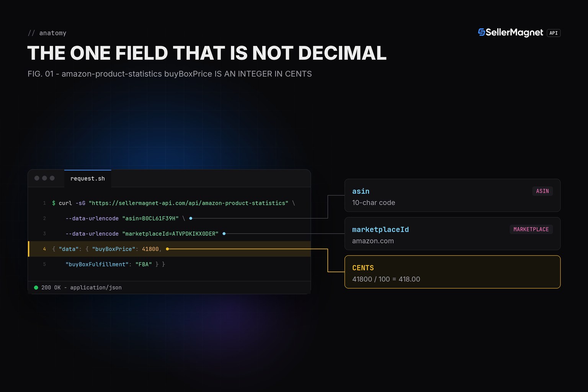Click the "data" key on line 4
588x392 pixels.
click(x=69, y=249)
